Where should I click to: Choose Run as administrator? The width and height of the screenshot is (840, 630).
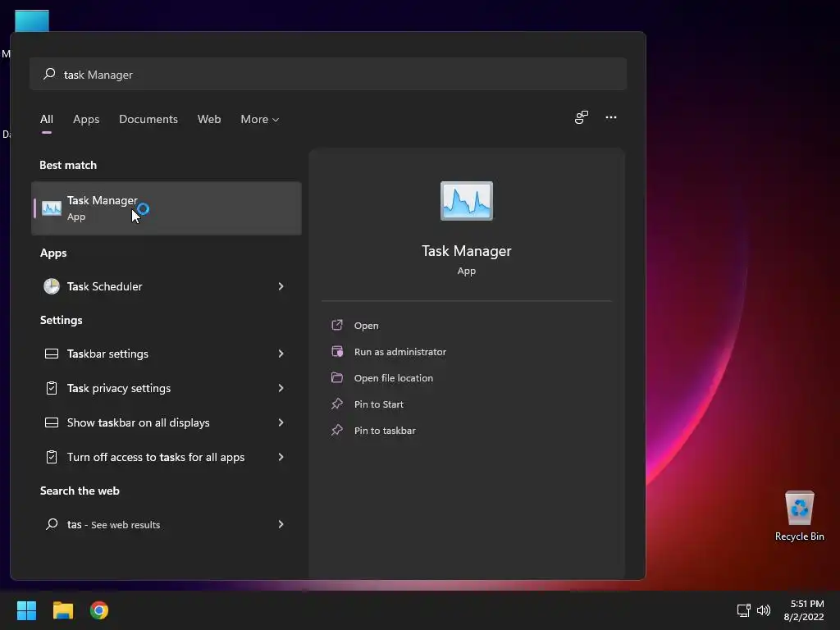click(400, 352)
